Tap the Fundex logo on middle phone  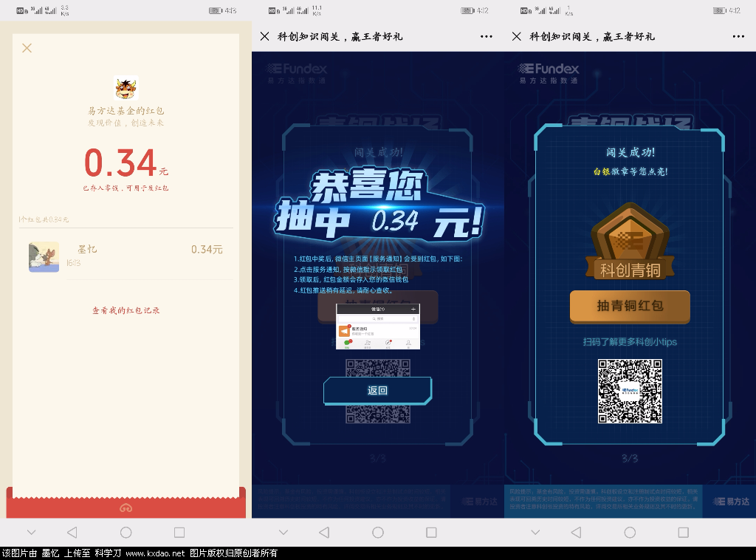298,73
